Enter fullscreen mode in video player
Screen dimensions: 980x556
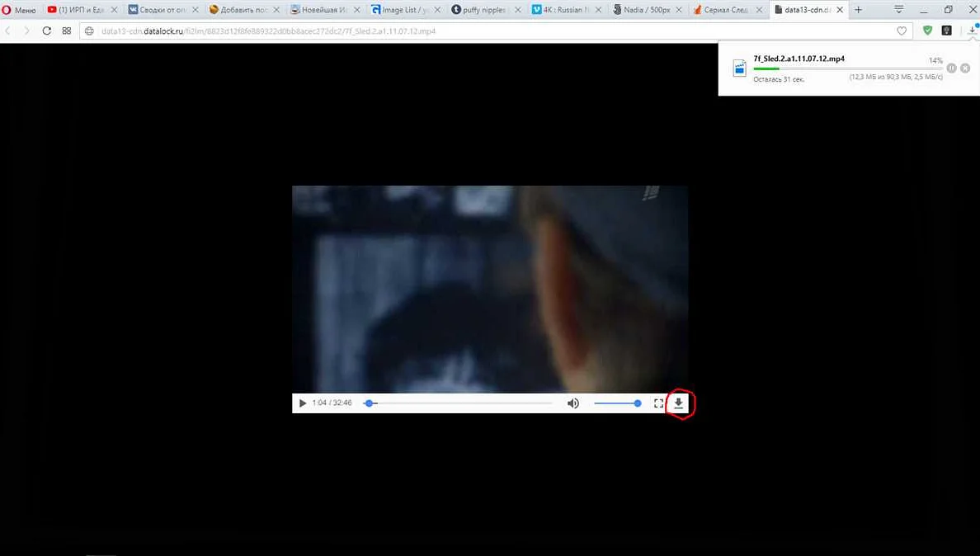point(658,403)
